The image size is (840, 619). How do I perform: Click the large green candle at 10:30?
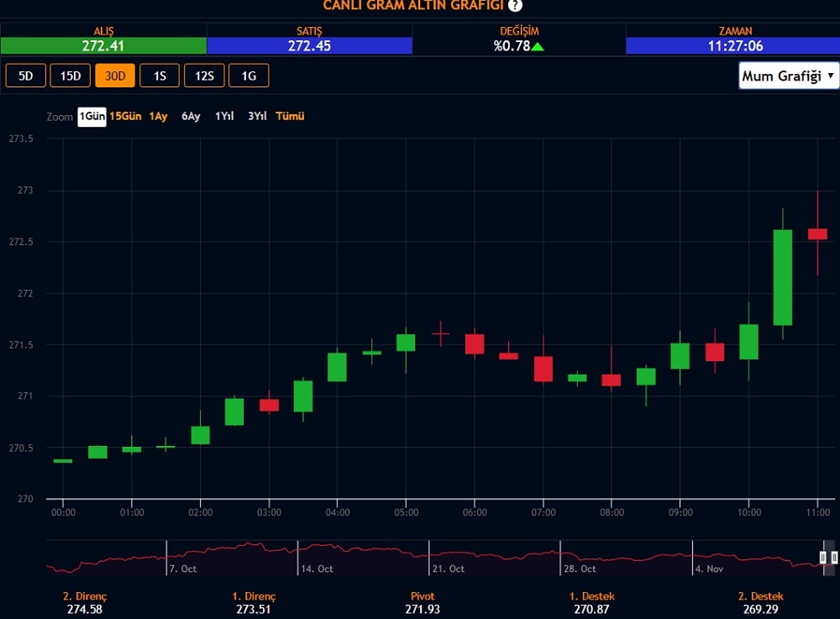pyautogui.click(x=783, y=277)
